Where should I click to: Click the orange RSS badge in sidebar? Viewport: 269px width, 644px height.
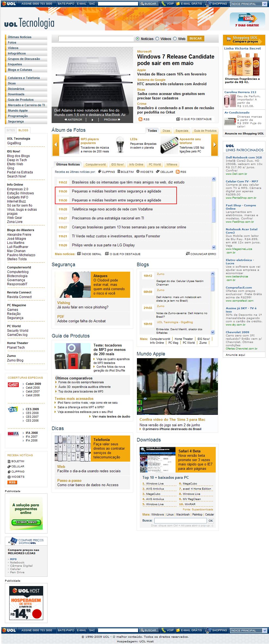point(12,482)
